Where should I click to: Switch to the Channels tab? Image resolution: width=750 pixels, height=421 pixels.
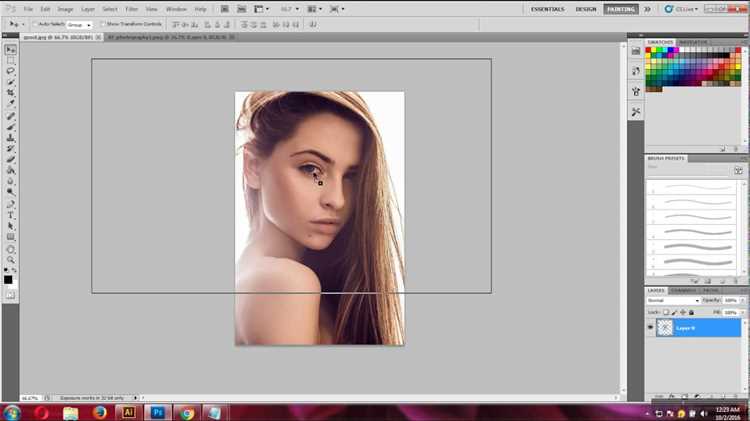pos(683,290)
